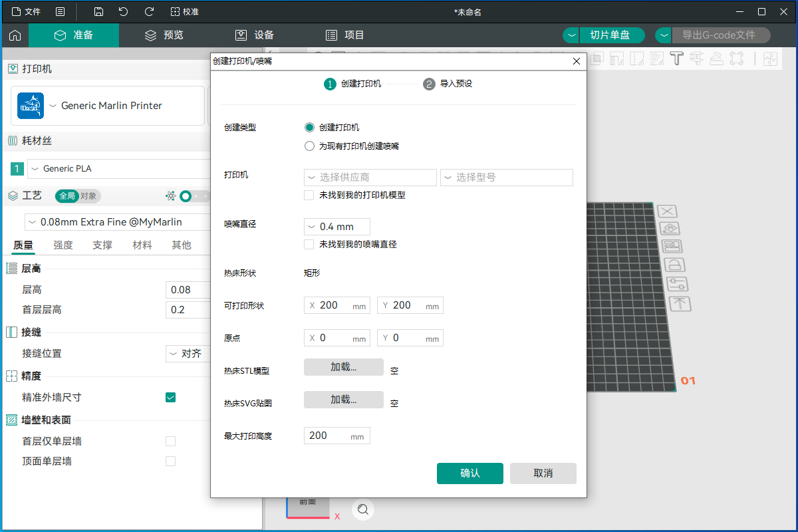Check 未找到我的喷嘴直径 checkbox

point(309,245)
